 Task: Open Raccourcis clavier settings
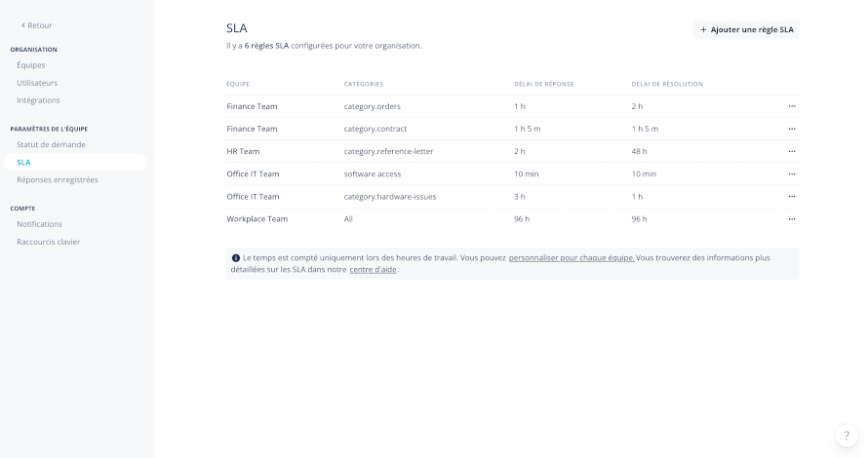(49, 243)
